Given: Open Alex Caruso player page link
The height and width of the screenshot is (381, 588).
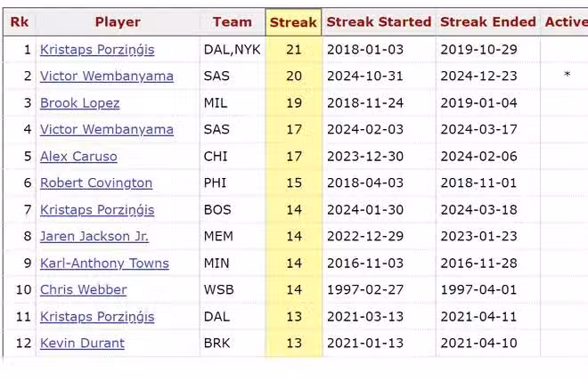Looking at the screenshot, I should (78, 157).
